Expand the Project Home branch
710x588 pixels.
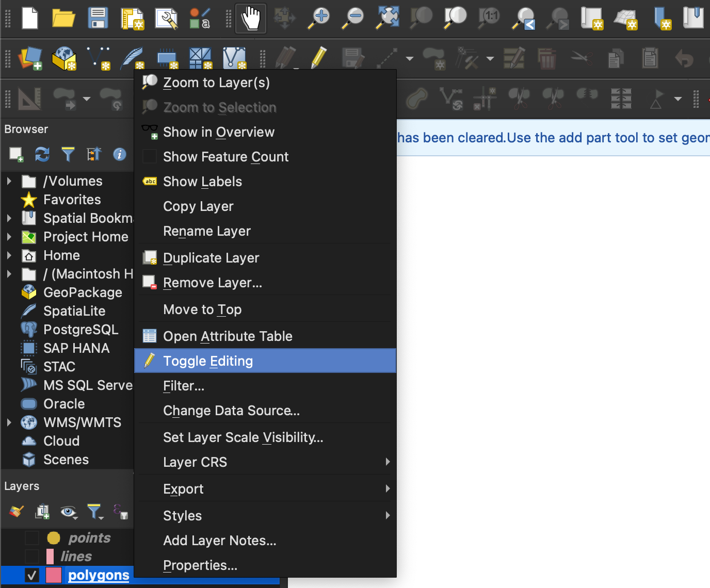tap(9, 237)
